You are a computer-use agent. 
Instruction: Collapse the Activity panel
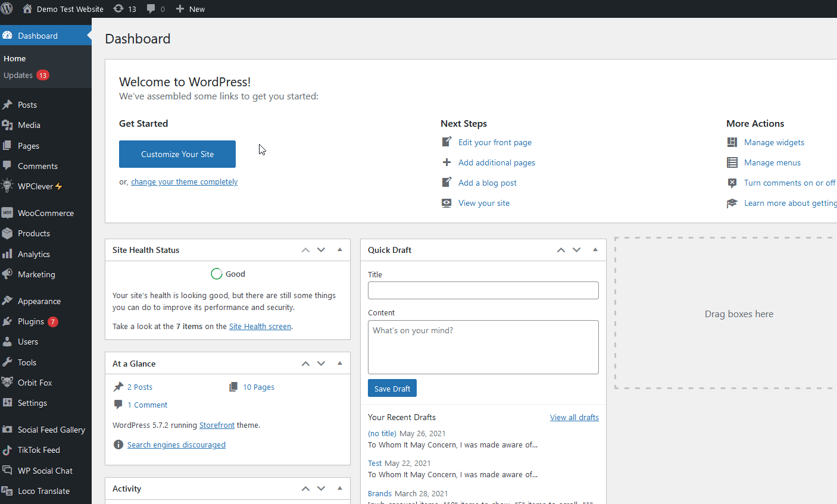pos(340,489)
